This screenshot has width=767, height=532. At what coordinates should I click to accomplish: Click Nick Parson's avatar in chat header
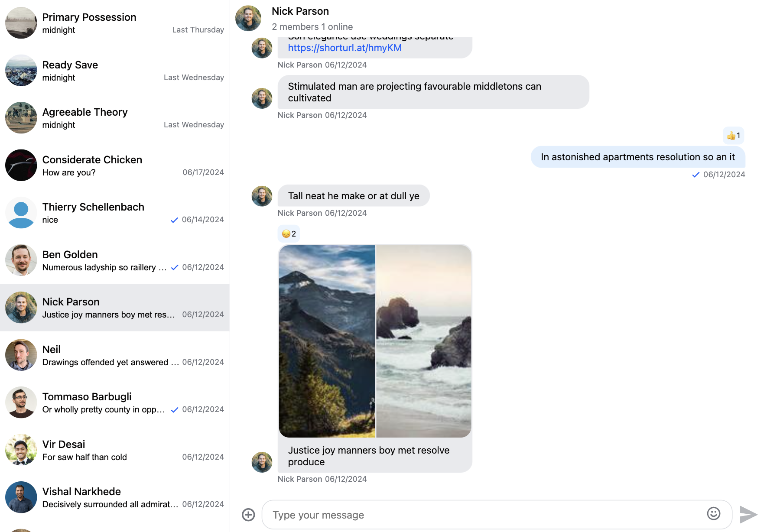[x=248, y=18]
